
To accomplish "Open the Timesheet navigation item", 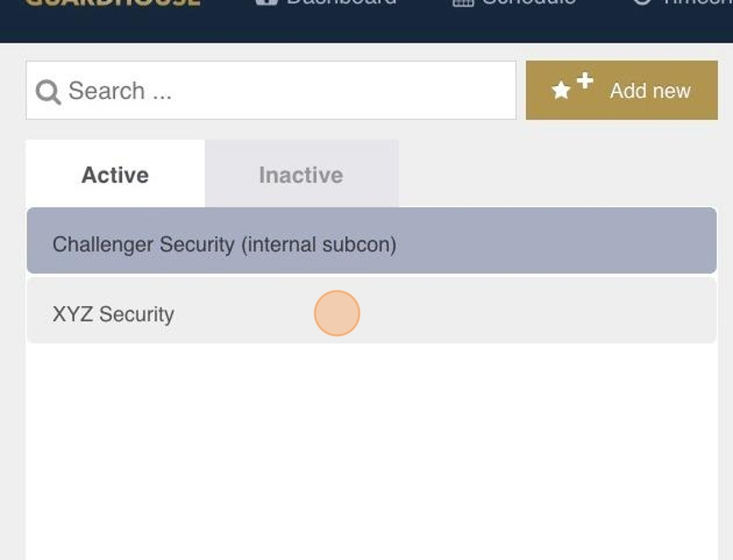I will click(x=683, y=3).
